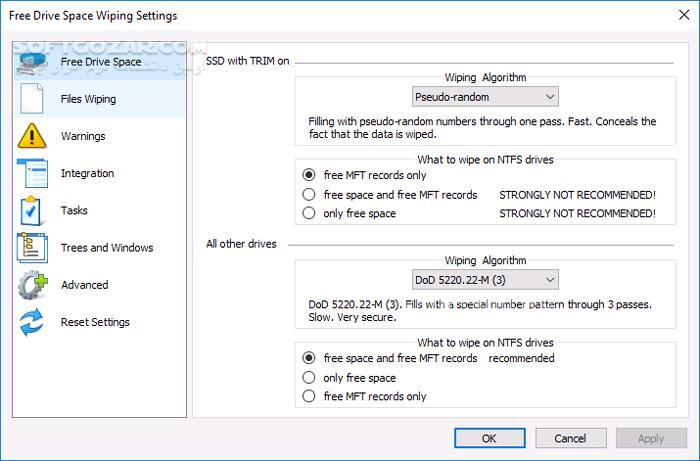
Task: Click the Advanced gear icon
Action: point(32,285)
